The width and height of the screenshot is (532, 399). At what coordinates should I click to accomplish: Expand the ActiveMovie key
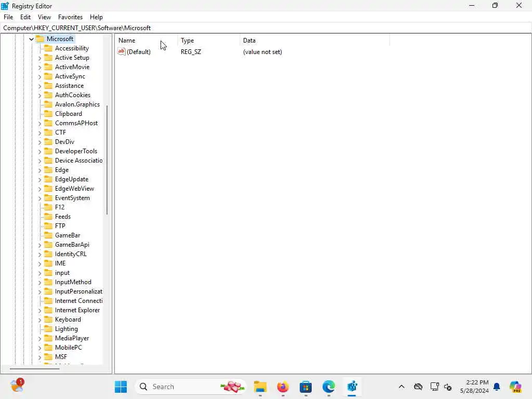[x=39, y=67]
